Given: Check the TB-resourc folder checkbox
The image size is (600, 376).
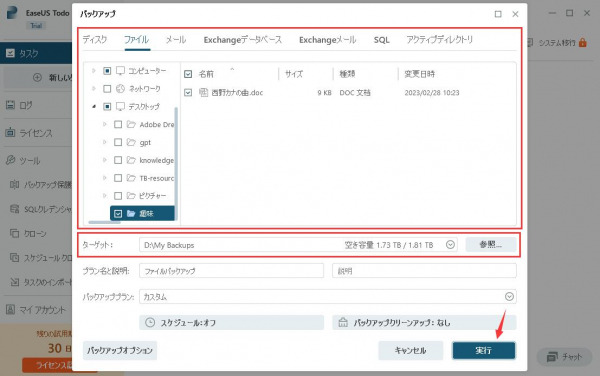Looking at the screenshot, I should point(118,178).
